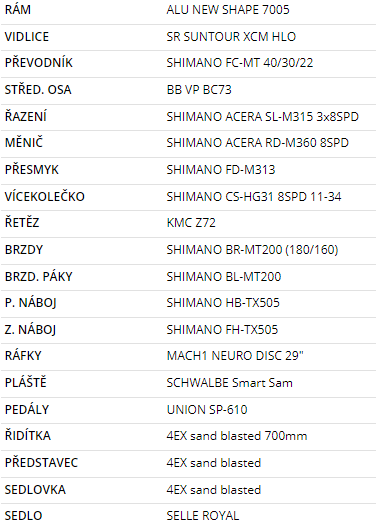This screenshot has height=529, width=376.
Task: Click the RÁM row label
Action: pos(18,9)
